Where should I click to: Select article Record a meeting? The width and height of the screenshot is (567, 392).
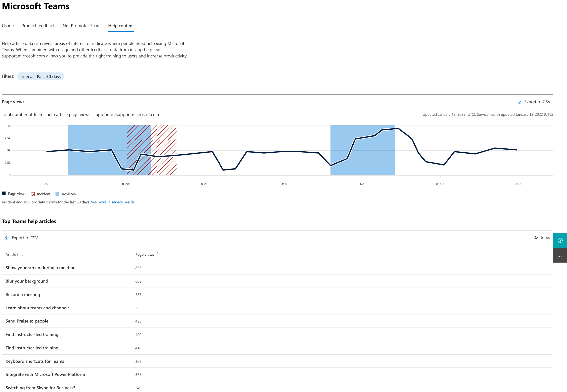coord(23,294)
